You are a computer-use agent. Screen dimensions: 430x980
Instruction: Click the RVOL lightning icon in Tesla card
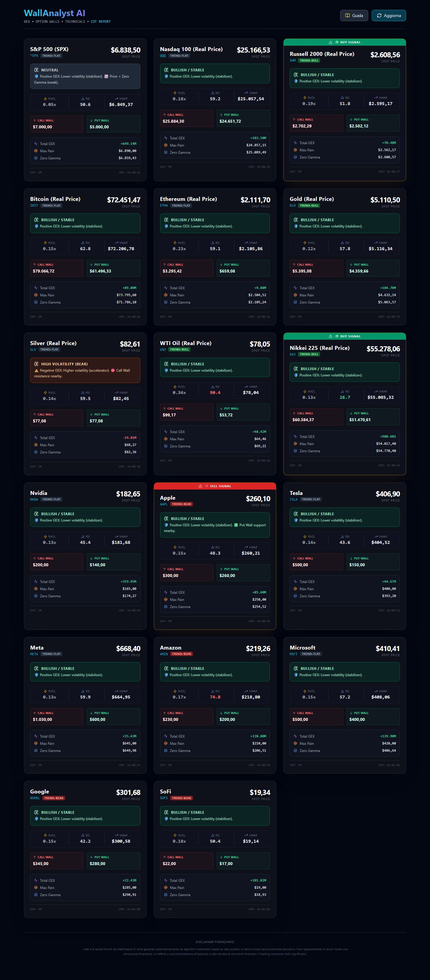[x=305, y=536]
